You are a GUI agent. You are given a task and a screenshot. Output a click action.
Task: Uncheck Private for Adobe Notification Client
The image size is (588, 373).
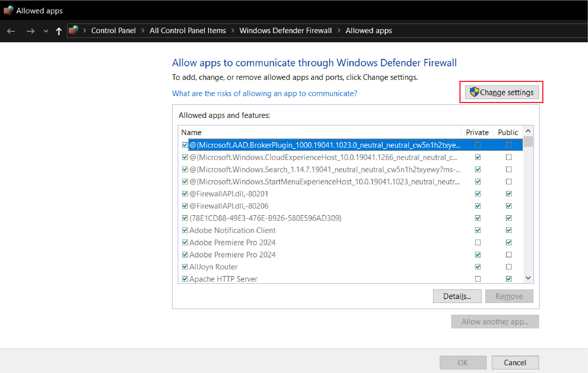tap(478, 230)
